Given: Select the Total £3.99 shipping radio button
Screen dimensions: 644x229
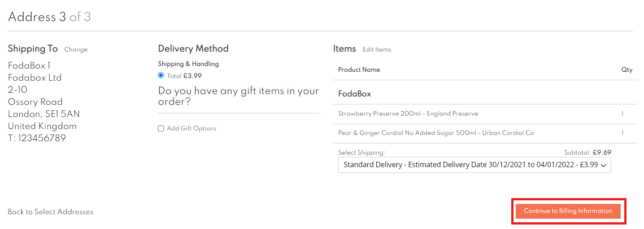Looking at the screenshot, I should (161, 75).
